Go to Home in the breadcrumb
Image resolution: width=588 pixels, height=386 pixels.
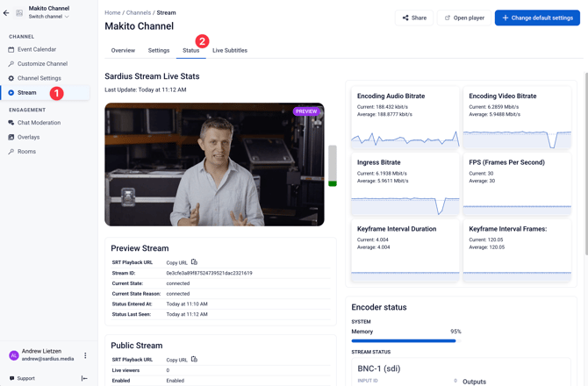[x=112, y=13]
